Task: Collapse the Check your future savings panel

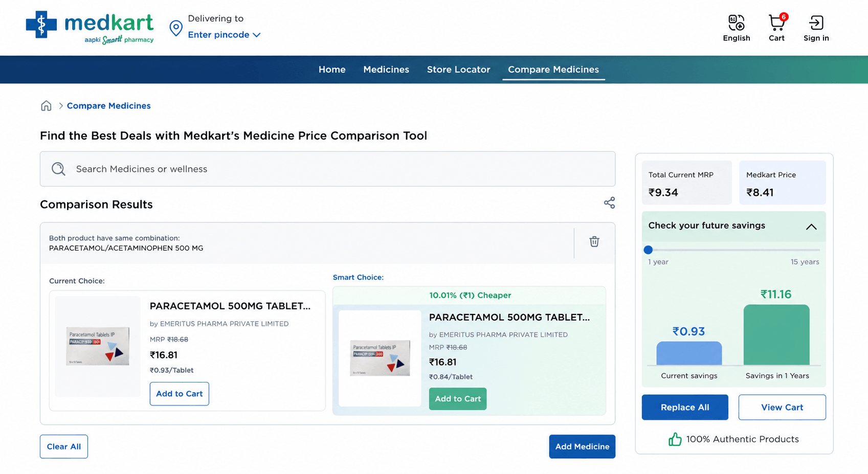Action: [x=811, y=227]
